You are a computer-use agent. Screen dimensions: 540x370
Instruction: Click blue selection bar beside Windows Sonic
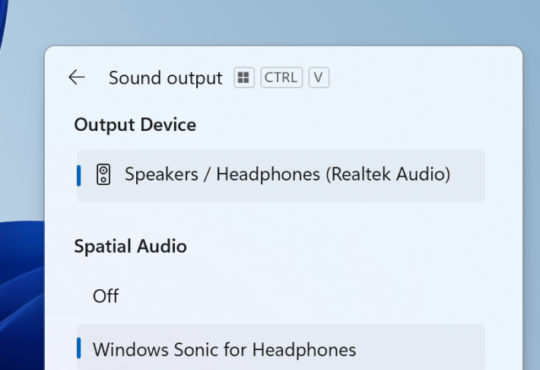[79, 348]
